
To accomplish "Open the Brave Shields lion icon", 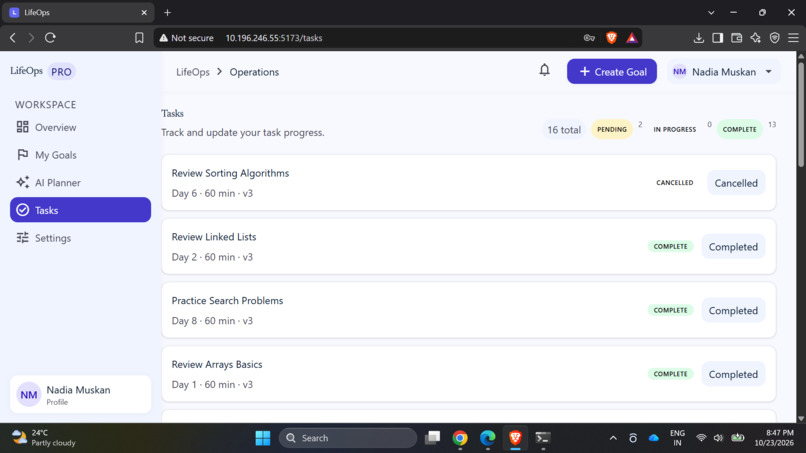I will pos(611,38).
